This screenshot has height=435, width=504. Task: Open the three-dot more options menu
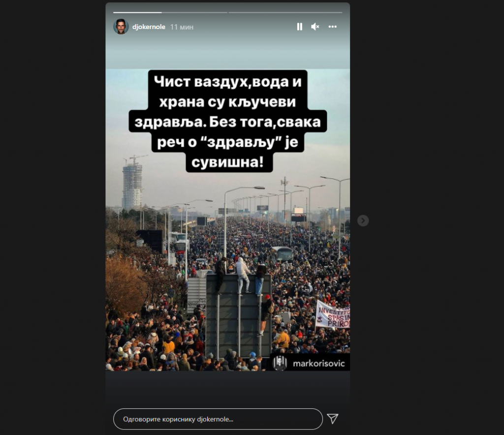[x=332, y=27]
